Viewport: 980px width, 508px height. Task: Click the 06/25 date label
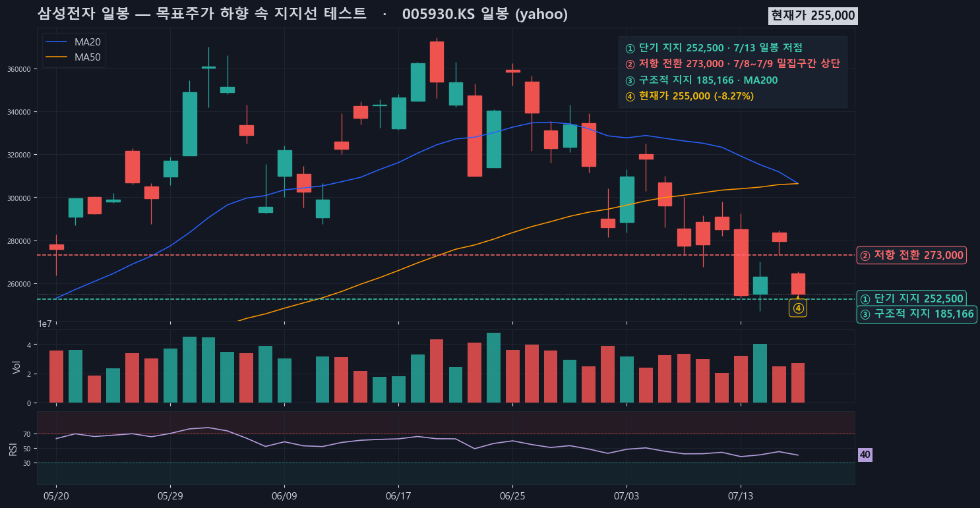pyautogui.click(x=512, y=495)
